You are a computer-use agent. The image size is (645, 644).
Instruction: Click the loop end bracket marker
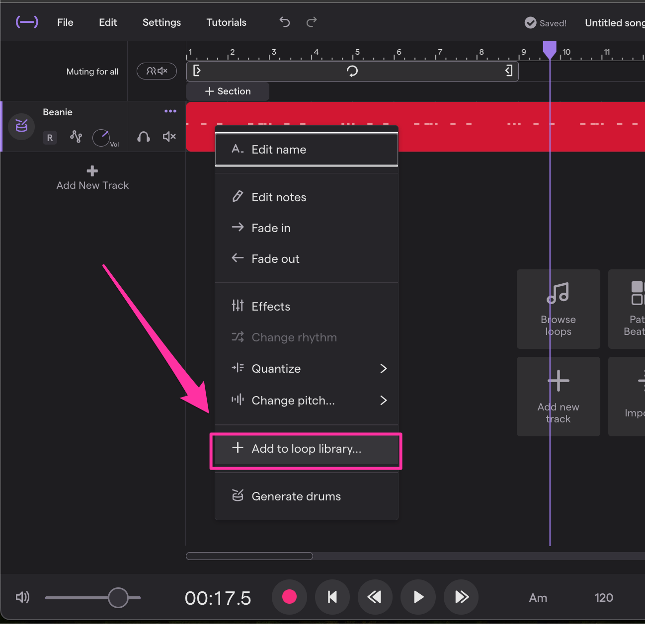click(508, 71)
